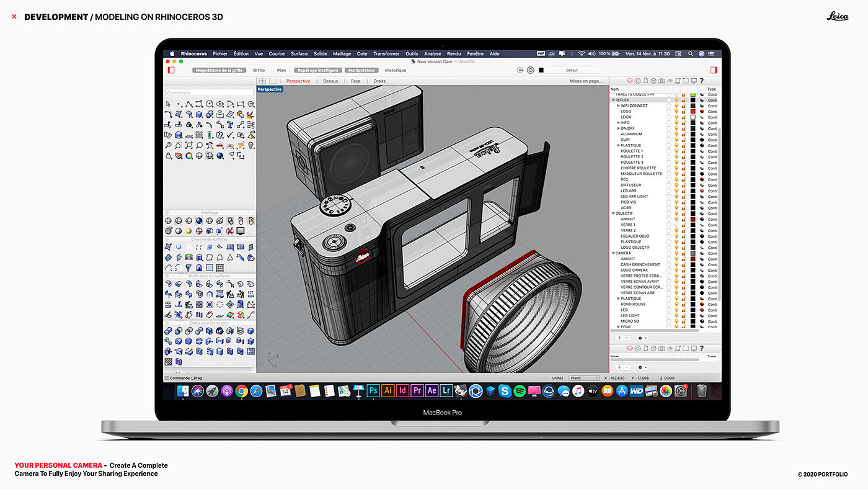Select the arrow pointer tool in toolbox
This screenshot has width=868, height=489.
[169, 104]
